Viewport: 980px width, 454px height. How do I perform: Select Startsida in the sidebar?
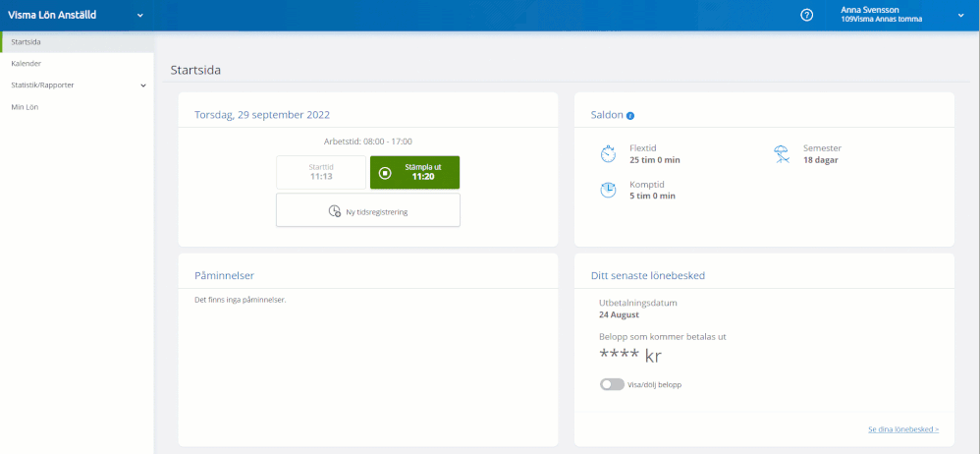[x=27, y=42]
